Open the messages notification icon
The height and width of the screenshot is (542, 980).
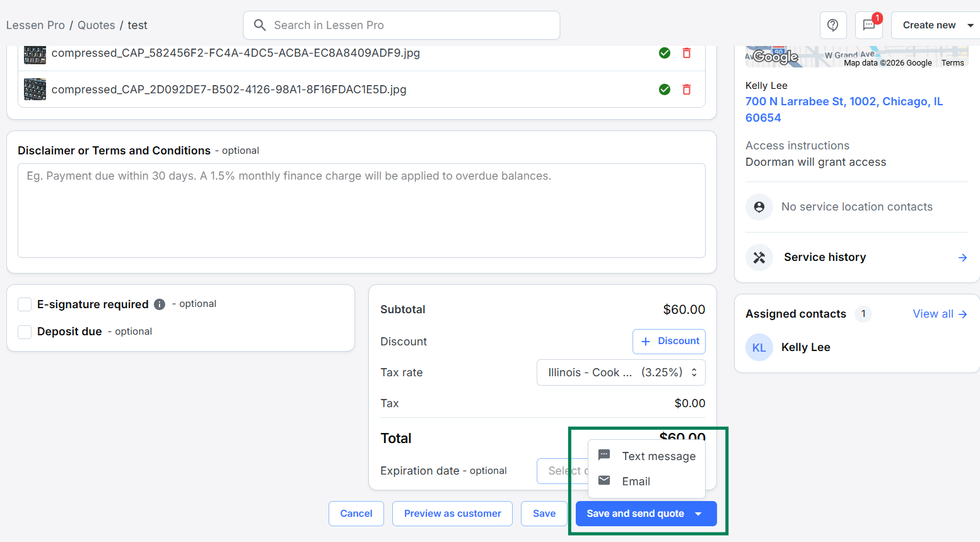[868, 25]
